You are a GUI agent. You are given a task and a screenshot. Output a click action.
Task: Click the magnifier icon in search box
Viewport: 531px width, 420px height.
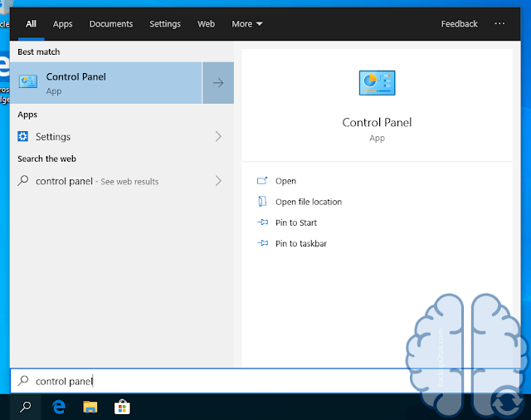(x=23, y=381)
